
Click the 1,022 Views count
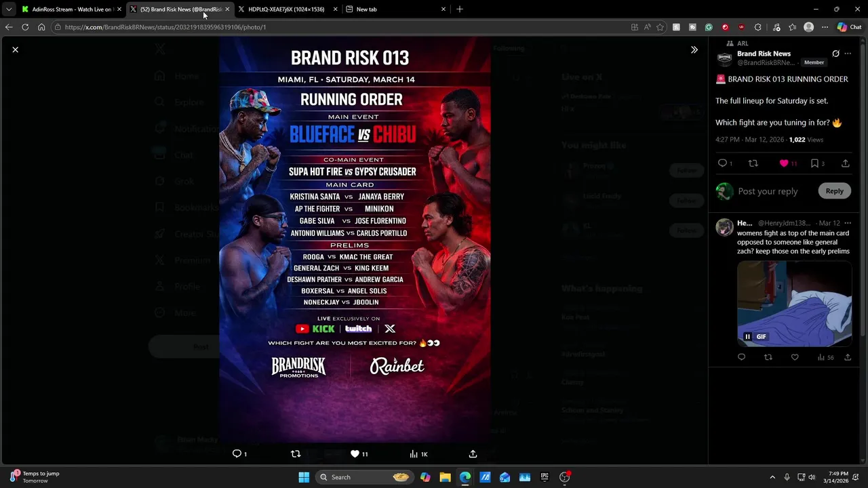806,140
